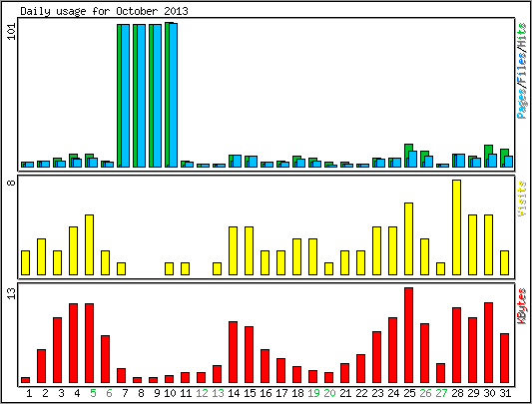Click day label "16" on the bottom axis
The width and height of the screenshot is (532, 404).
(x=266, y=393)
